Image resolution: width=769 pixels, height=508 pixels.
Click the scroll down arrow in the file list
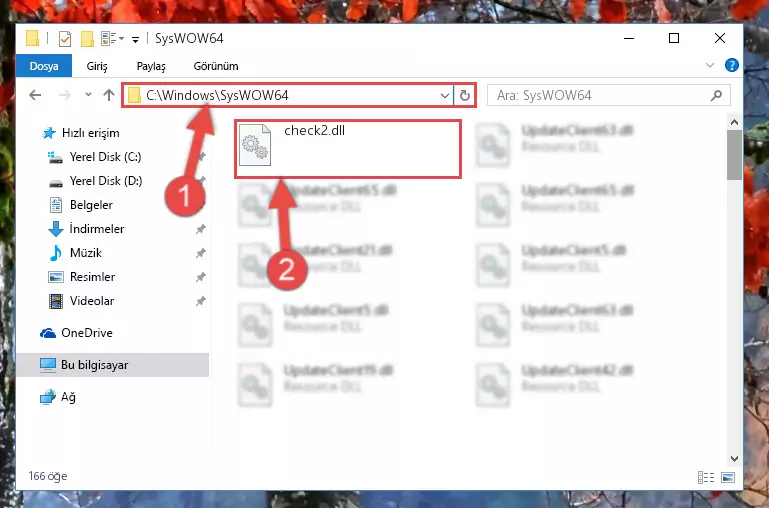tap(734, 459)
